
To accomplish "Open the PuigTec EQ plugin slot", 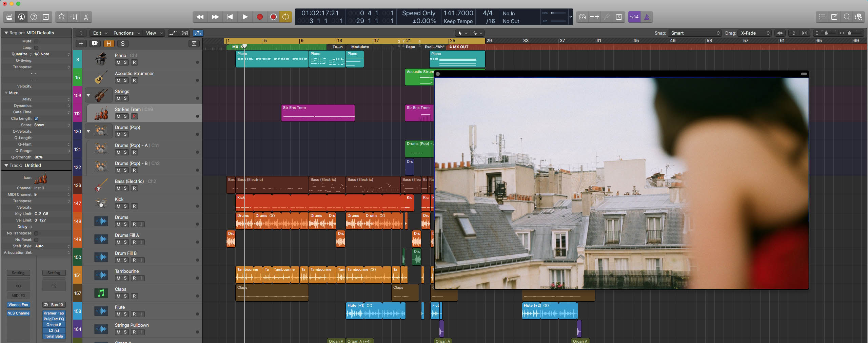I will [x=54, y=319].
